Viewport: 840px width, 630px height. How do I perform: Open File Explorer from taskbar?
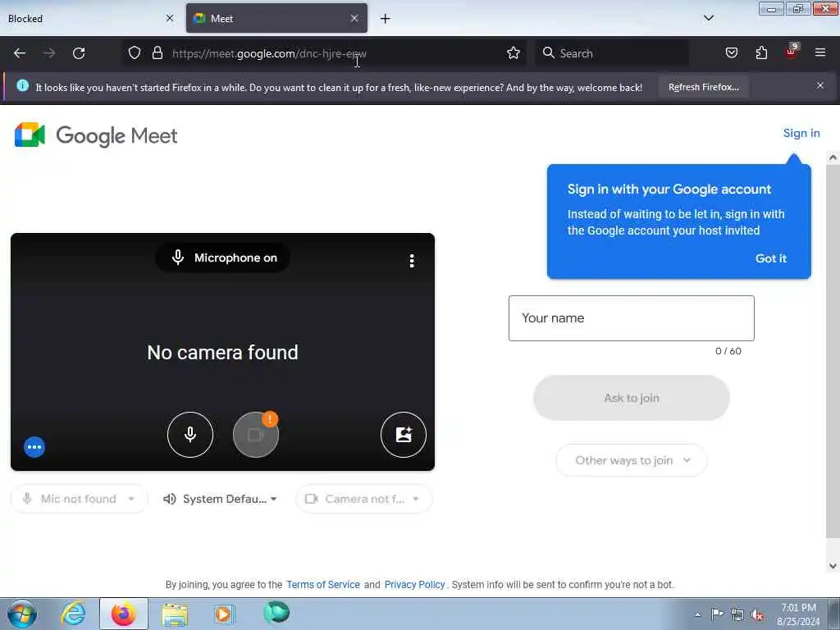click(x=175, y=614)
